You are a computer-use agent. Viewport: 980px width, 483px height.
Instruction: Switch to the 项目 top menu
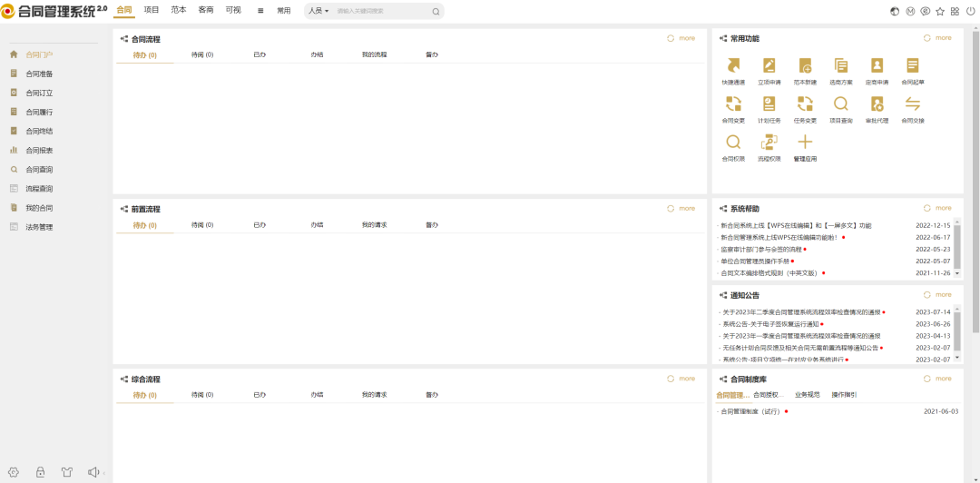152,10
